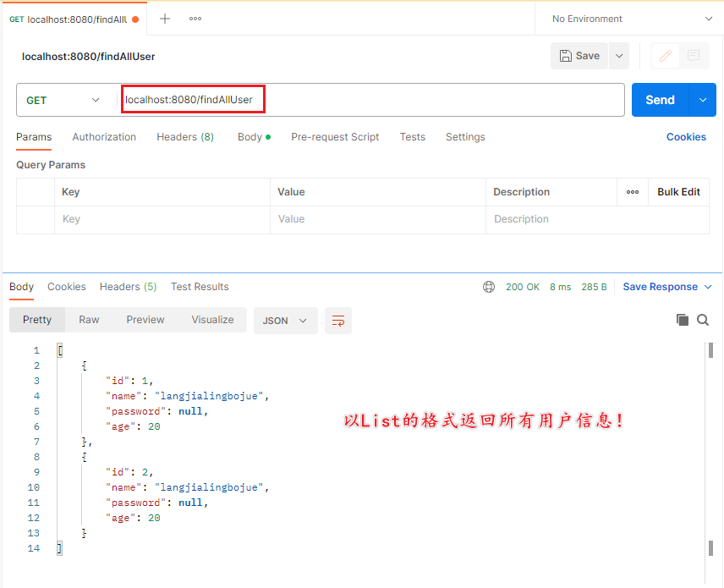Screen dimensions: 724x588
Task: Open the Test Results tab
Action: coord(200,287)
